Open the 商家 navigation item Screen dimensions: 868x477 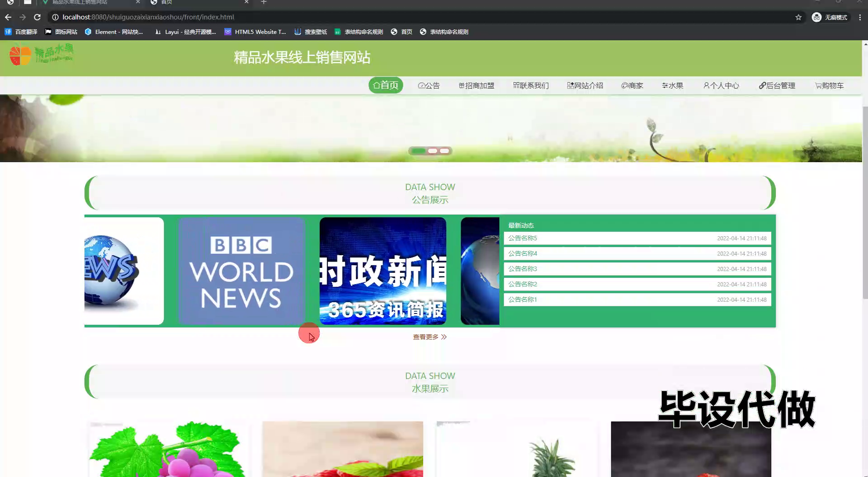632,85
